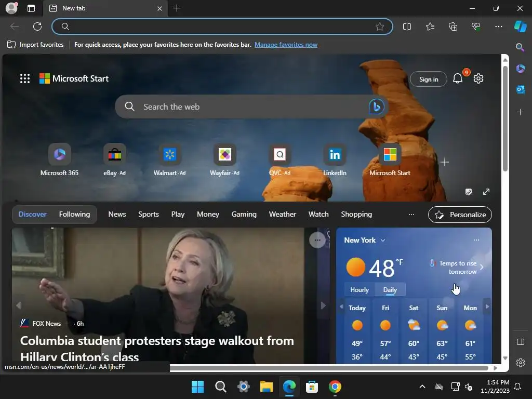The height and width of the screenshot is (399, 532).
Task: Click the Search the web field
Action: (251, 107)
